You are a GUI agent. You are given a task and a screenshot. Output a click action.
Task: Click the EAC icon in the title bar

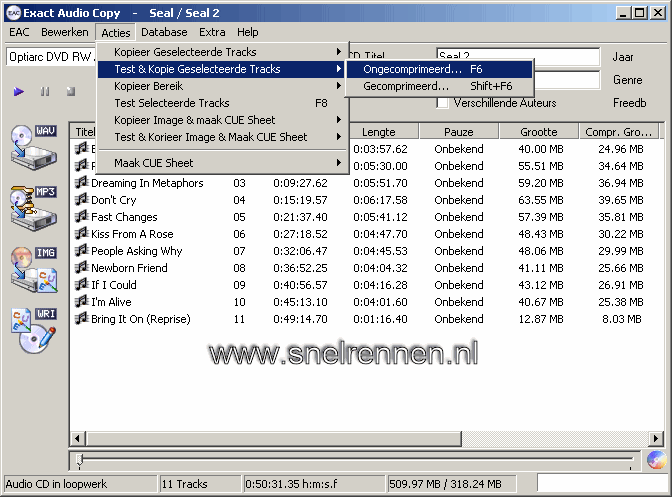13,13
